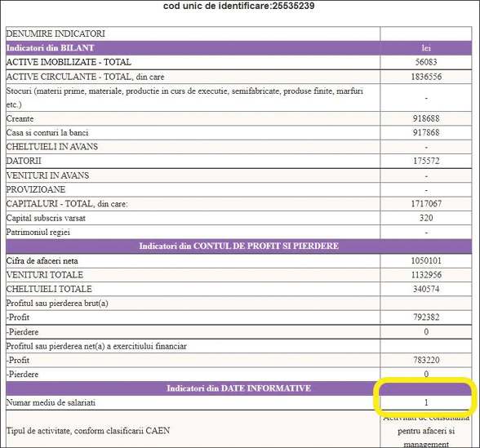Click the cod unic de identificare heading

pos(238,6)
